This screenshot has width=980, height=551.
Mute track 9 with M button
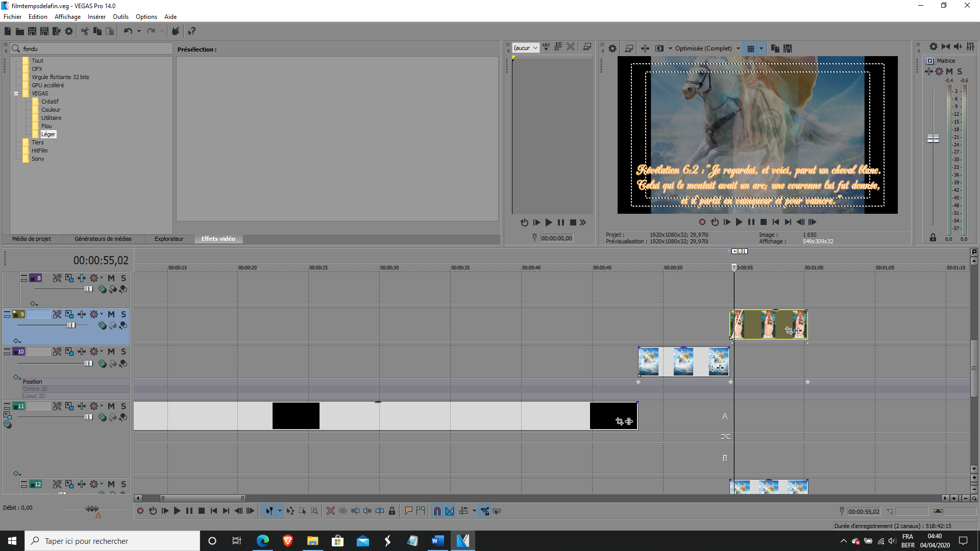pos(111,315)
